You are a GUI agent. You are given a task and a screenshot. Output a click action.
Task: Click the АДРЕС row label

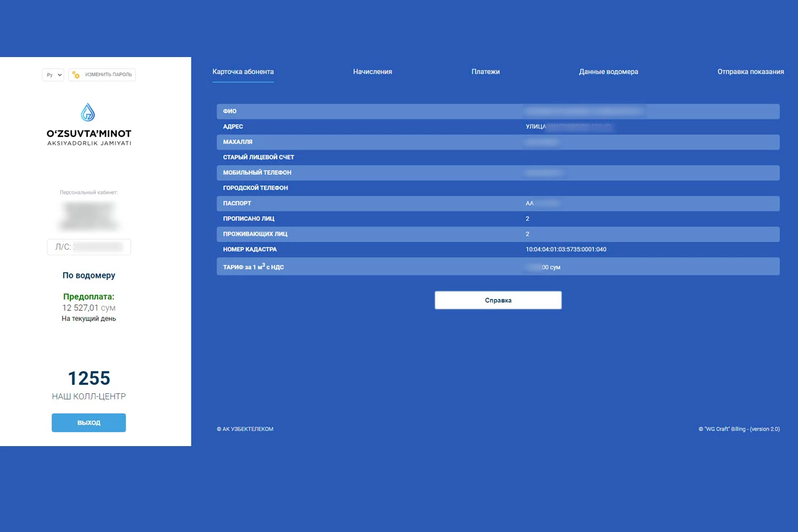point(233,126)
